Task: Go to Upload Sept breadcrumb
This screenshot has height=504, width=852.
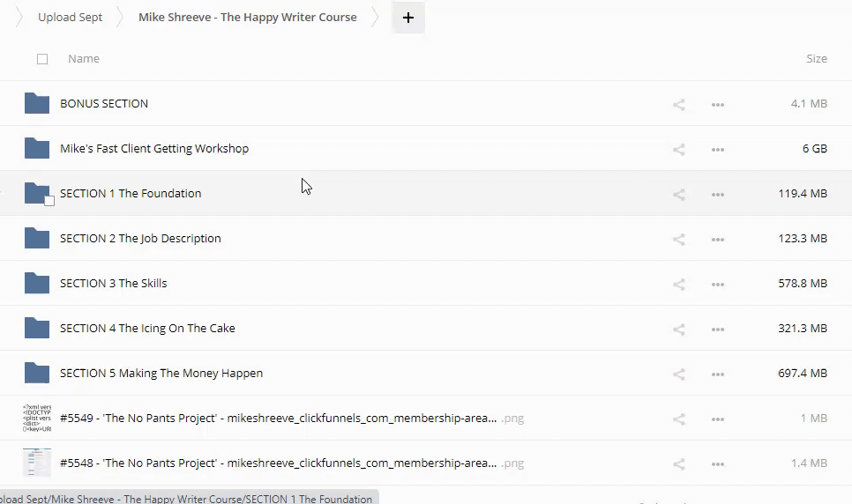Action: coord(70,18)
